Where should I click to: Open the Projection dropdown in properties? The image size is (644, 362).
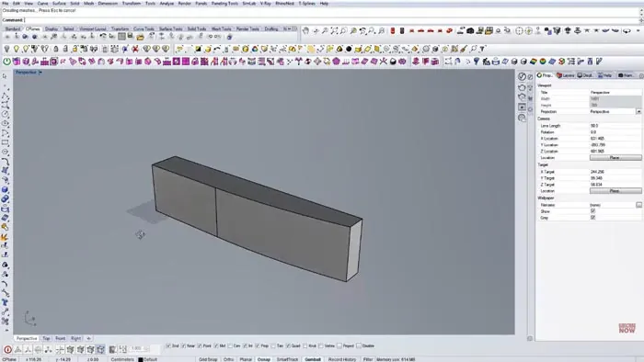[x=638, y=111]
